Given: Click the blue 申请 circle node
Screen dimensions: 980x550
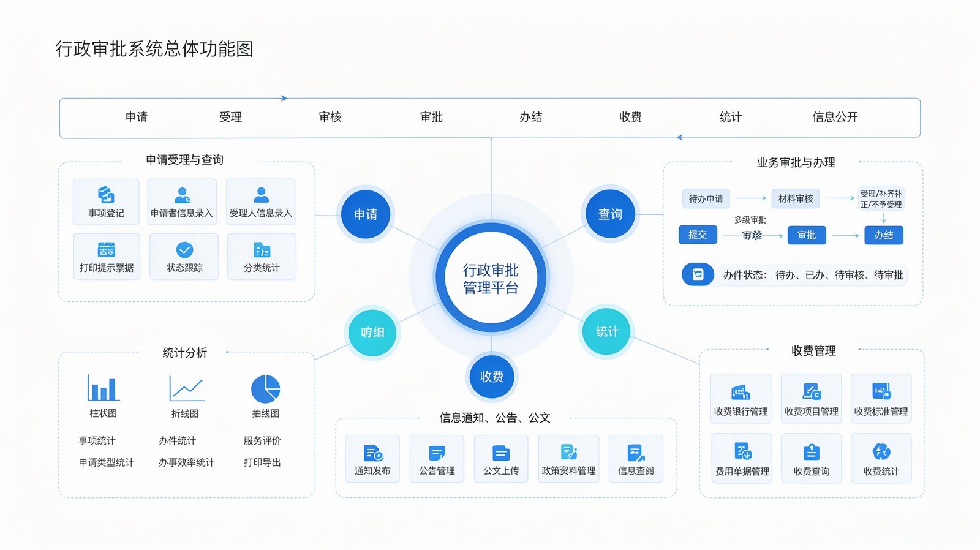Looking at the screenshot, I should coord(366,214).
